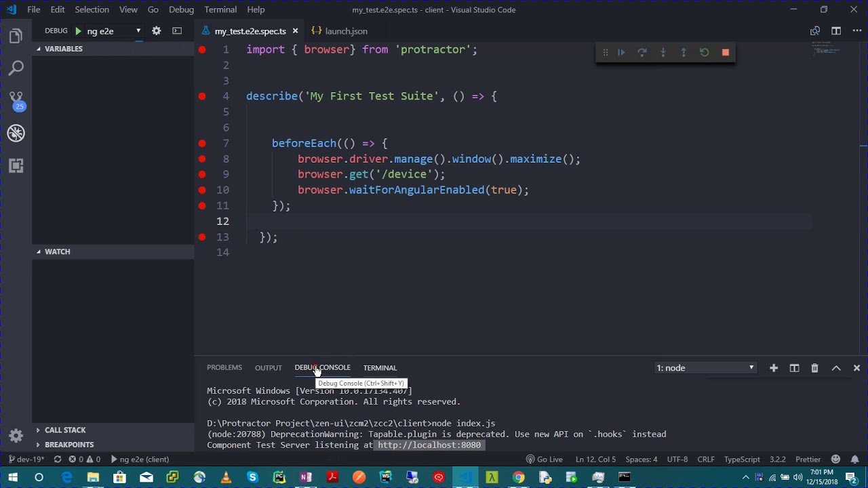This screenshot has width=868, height=488.
Task: Click TypeScript language mode in status bar
Action: (742, 460)
